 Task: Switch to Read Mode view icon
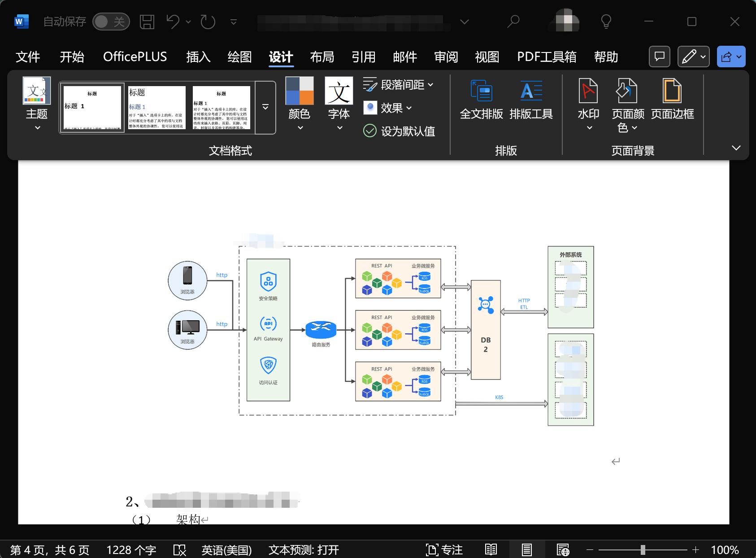(491, 549)
